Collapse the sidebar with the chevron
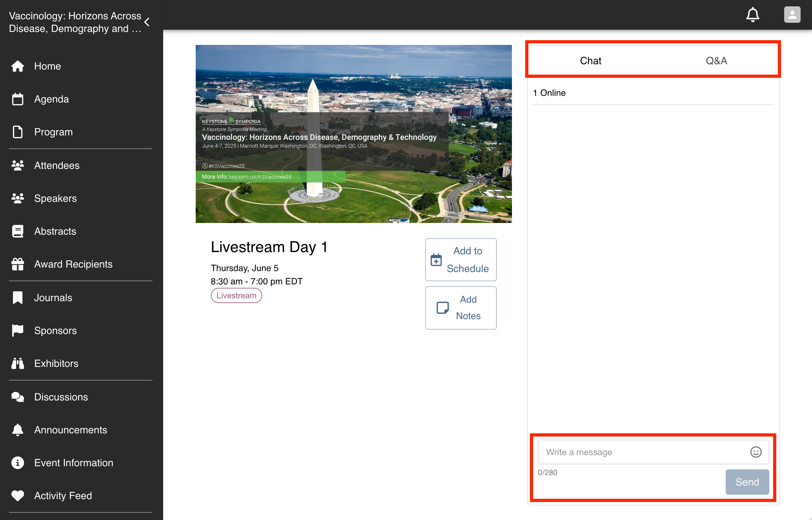This screenshot has width=812, height=520. pos(147,22)
